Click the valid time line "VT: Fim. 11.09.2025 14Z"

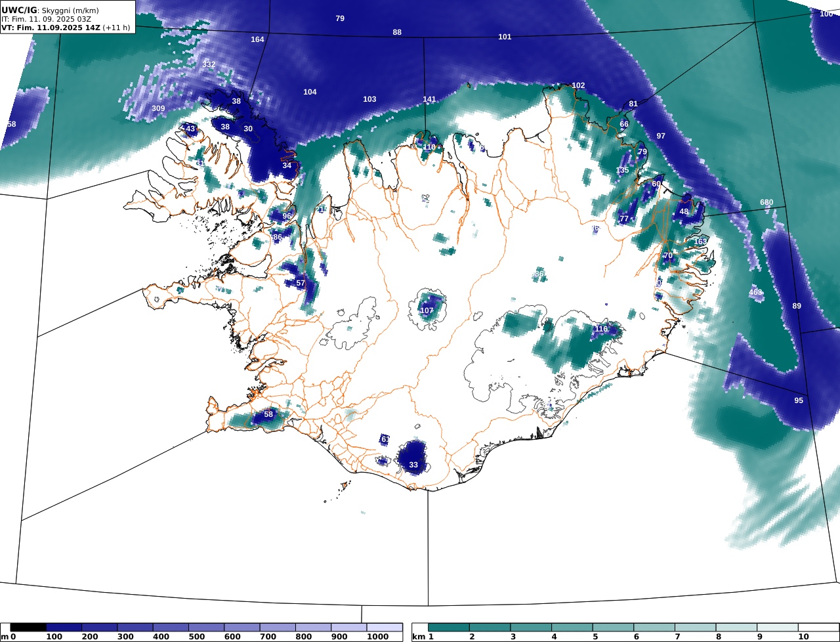coord(52,28)
